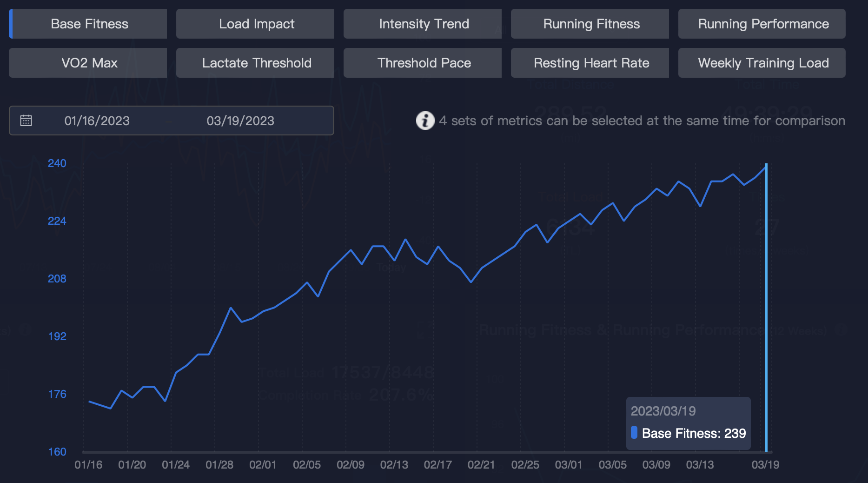
Task: Show the Lactate Threshold metric
Action: click(255, 63)
